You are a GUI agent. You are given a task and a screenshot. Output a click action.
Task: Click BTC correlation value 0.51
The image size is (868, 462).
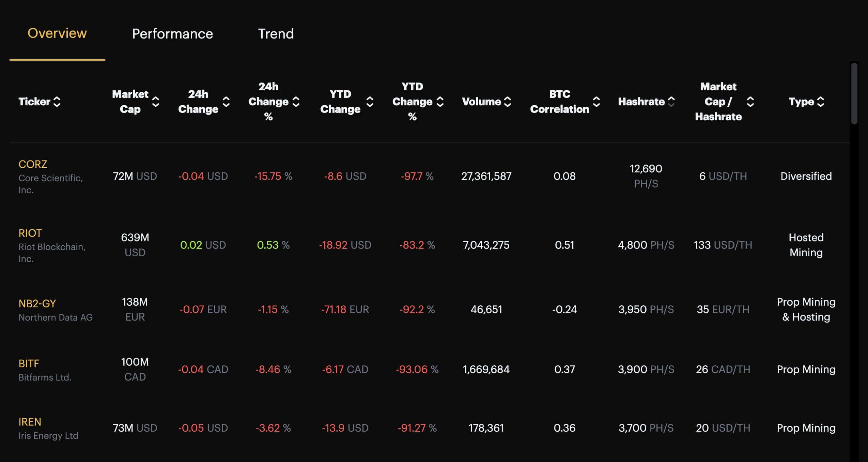click(x=564, y=245)
